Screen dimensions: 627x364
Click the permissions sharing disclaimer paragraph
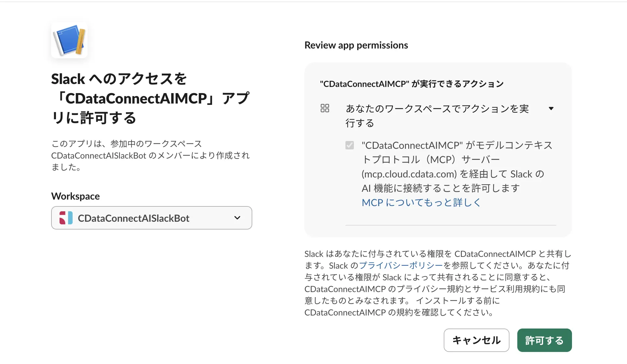438,283
